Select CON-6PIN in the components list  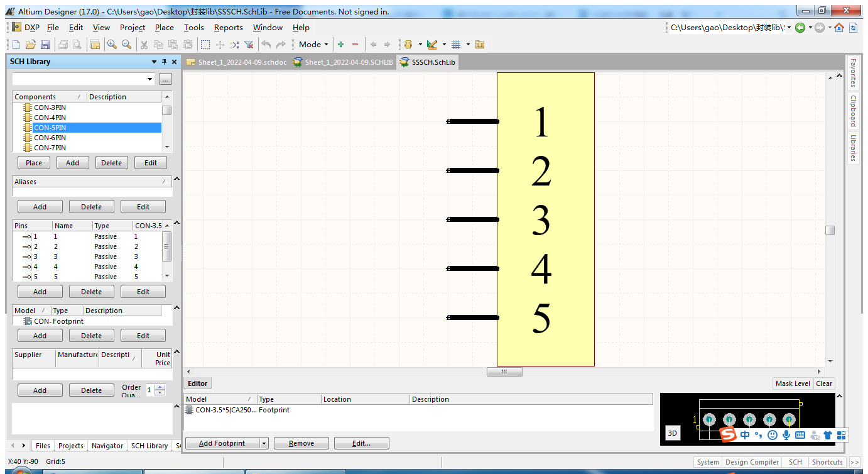[x=50, y=138]
